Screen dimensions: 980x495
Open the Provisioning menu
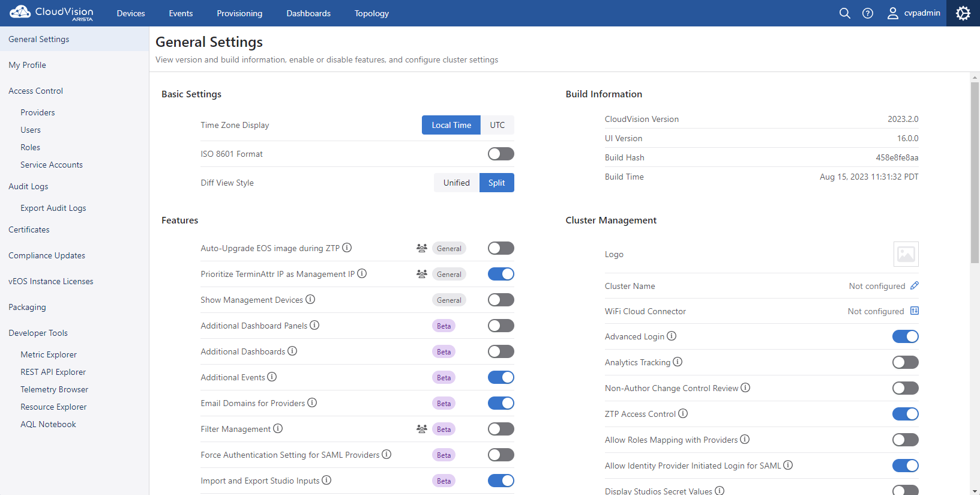239,13
